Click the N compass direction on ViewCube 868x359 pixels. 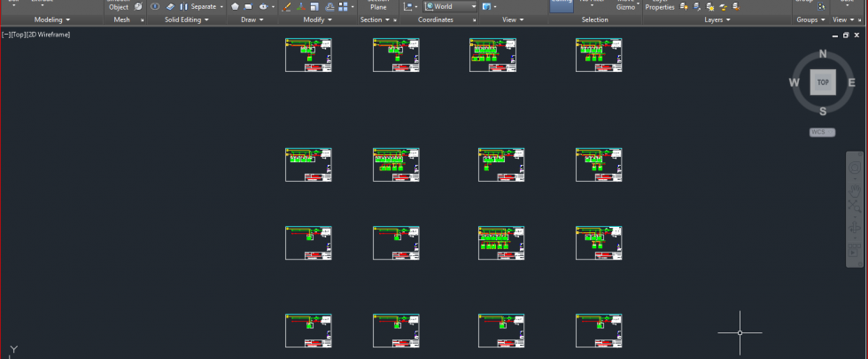pyautogui.click(x=823, y=54)
